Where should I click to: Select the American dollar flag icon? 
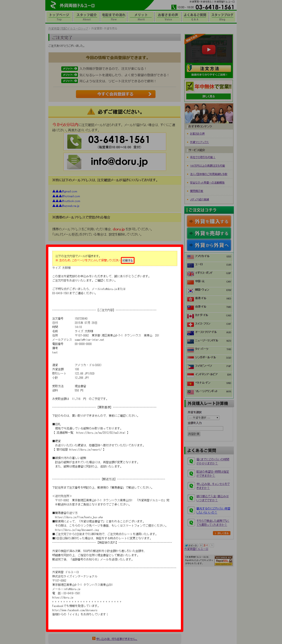click(x=190, y=257)
